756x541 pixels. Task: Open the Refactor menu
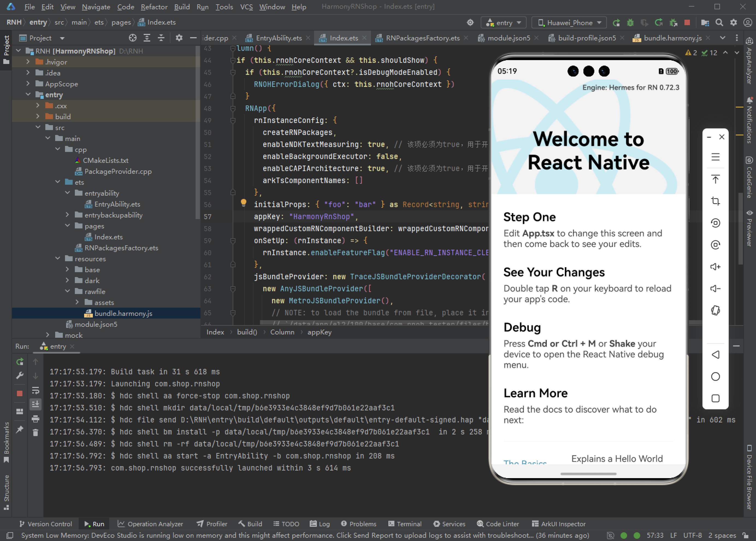click(x=154, y=7)
